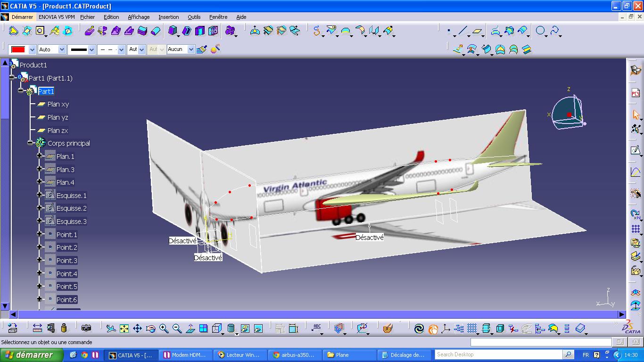Collapse the Part1 (Part1.1) node
644x362 pixels.
[x=12, y=77]
